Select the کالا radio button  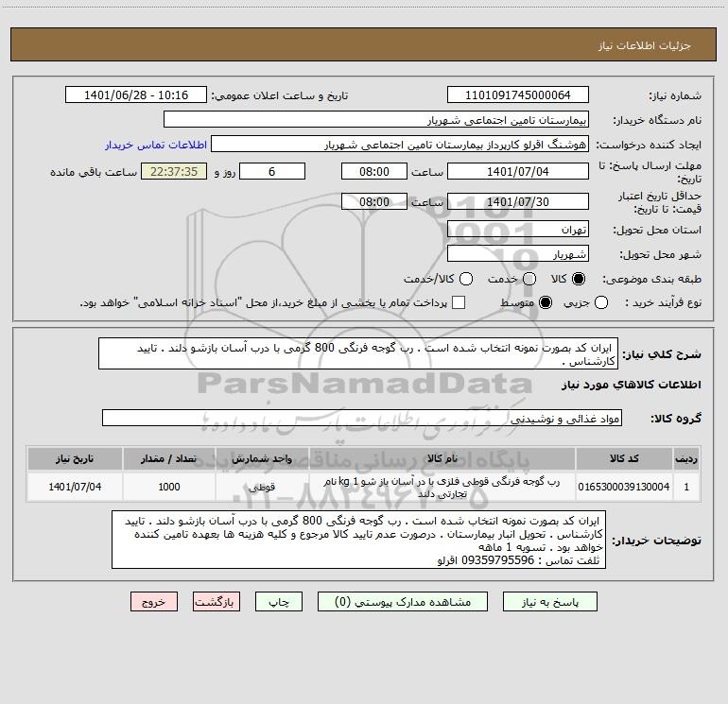579,279
